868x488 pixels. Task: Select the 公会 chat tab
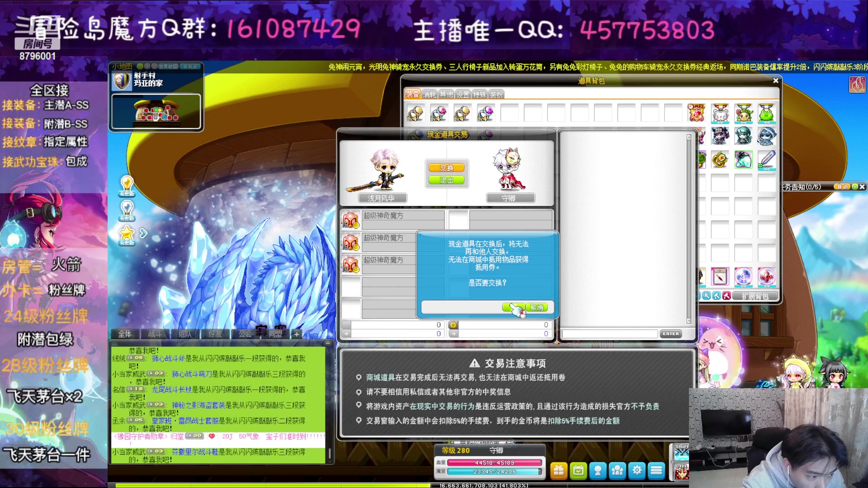click(x=245, y=334)
